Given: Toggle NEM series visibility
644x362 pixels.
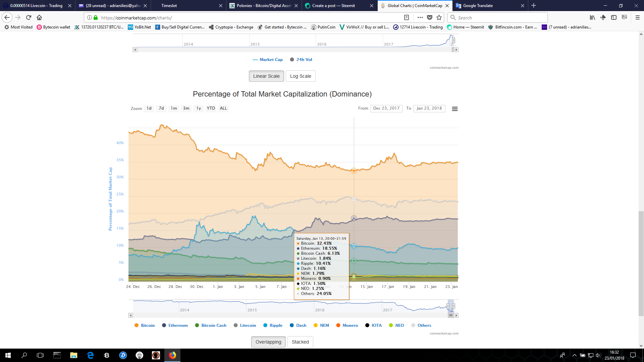Looking at the screenshot, I should click(x=321, y=325).
